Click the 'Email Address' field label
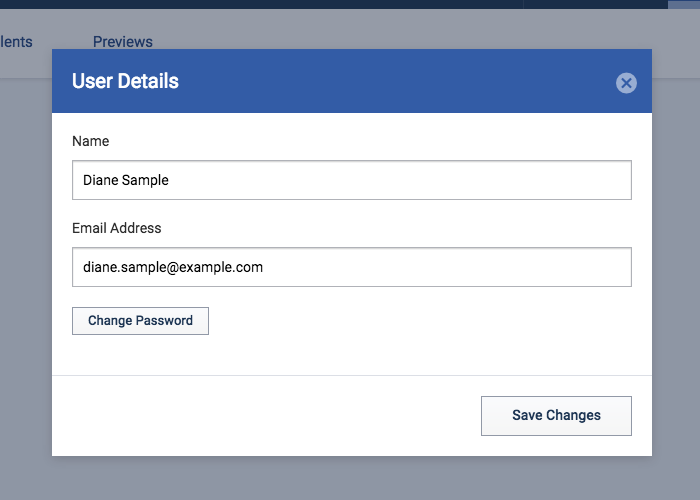 coord(117,228)
